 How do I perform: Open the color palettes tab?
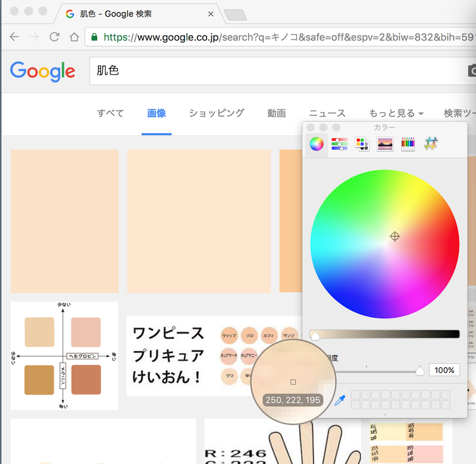(x=362, y=144)
